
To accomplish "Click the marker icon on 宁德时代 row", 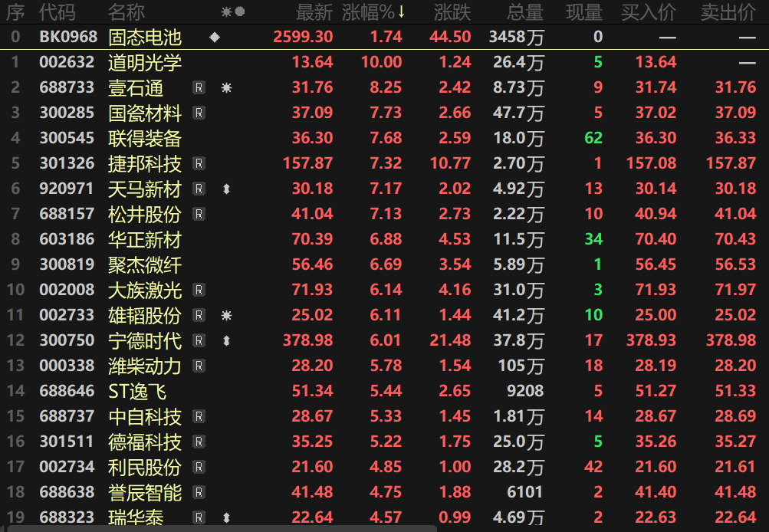I will coord(226,341).
